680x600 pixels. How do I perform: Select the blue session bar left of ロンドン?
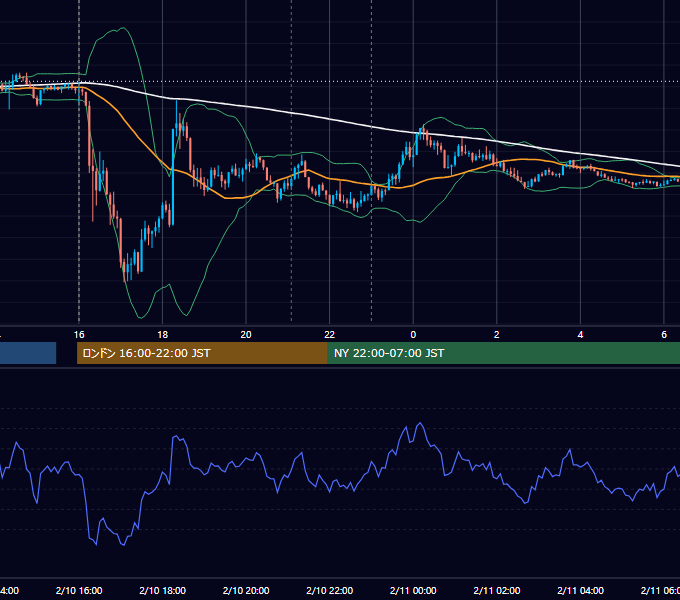pyautogui.click(x=28, y=353)
